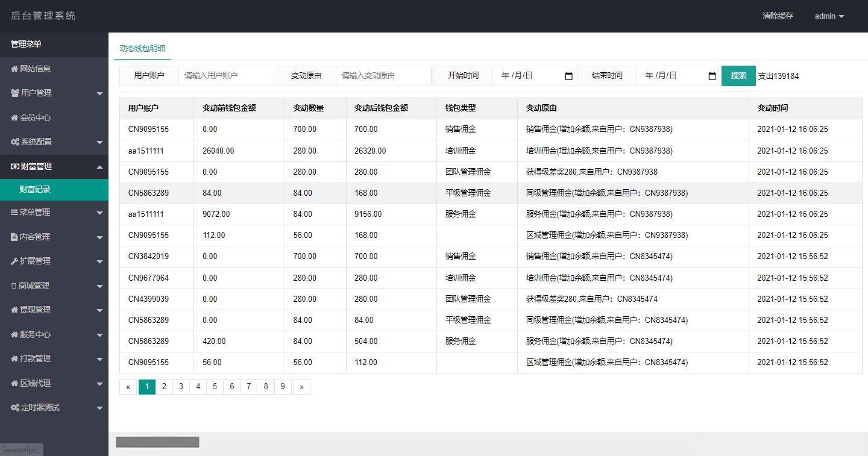Open the calendar picker for 结束时间
Viewport: 868px width, 456px height.
click(712, 76)
